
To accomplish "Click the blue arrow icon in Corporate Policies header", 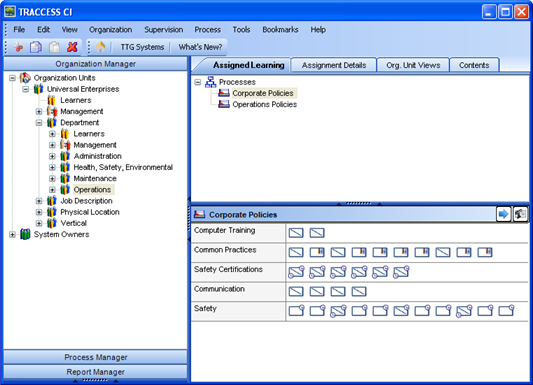I will pyautogui.click(x=503, y=214).
